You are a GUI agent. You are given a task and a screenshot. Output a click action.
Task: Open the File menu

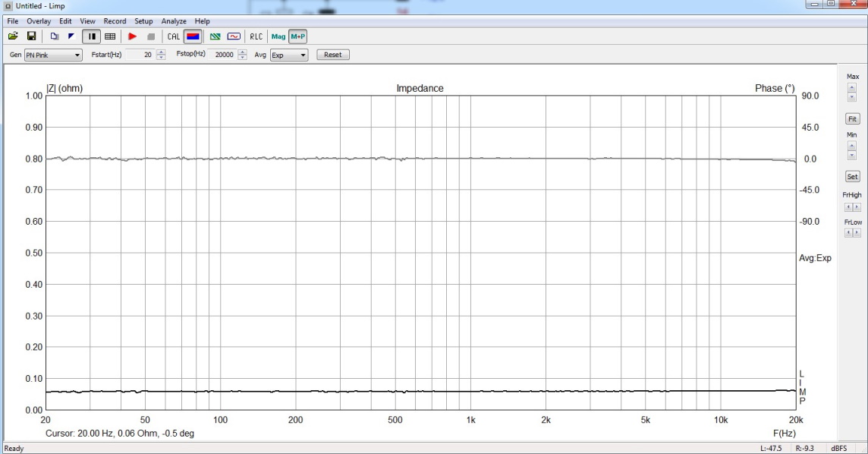tap(13, 21)
